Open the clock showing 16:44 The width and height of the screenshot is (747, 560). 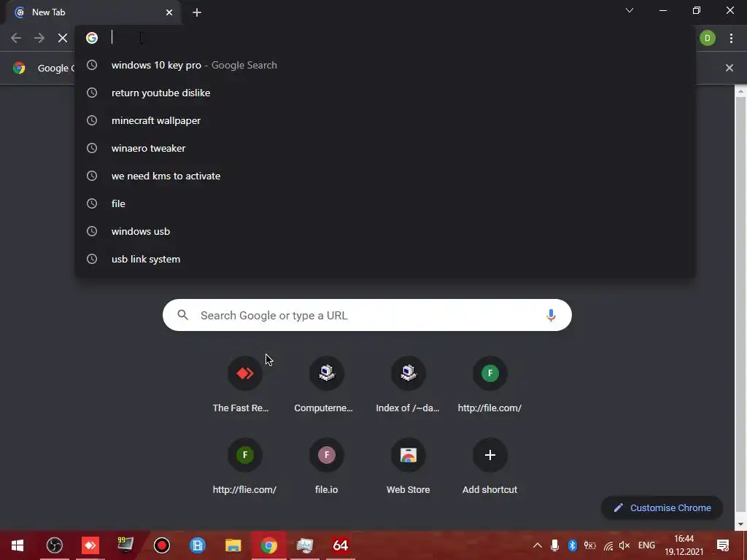(684, 545)
